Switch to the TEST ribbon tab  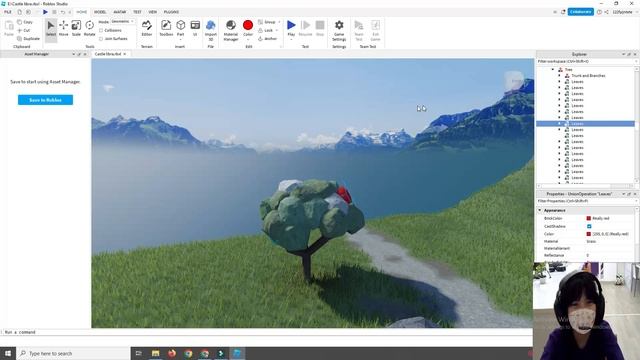pyautogui.click(x=137, y=12)
